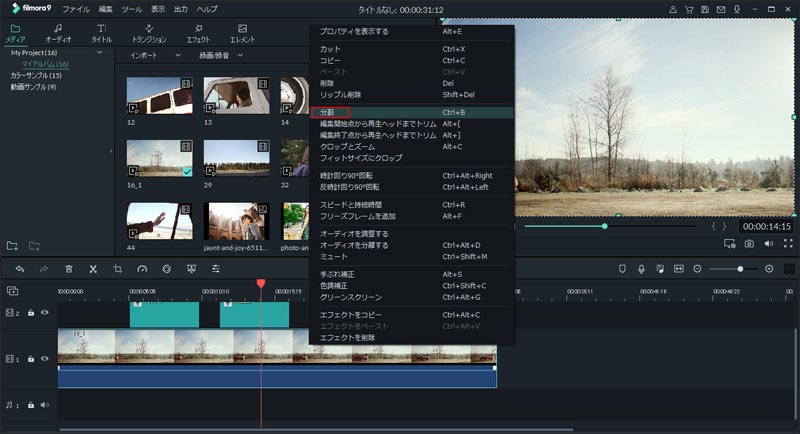Select media thumbnail 29
Viewport: 800px width, 434px height.
pyautogui.click(x=237, y=159)
